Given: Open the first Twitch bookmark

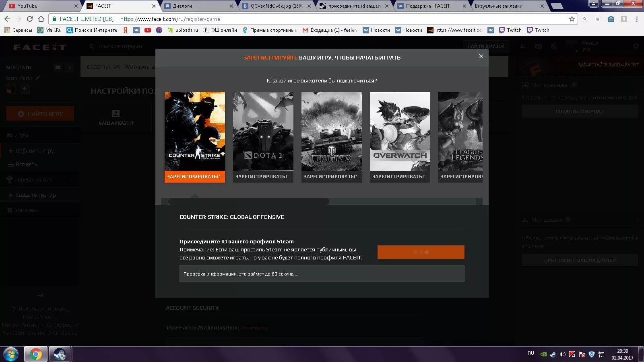Looking at the screenshot, I should (x=510, y=30).
